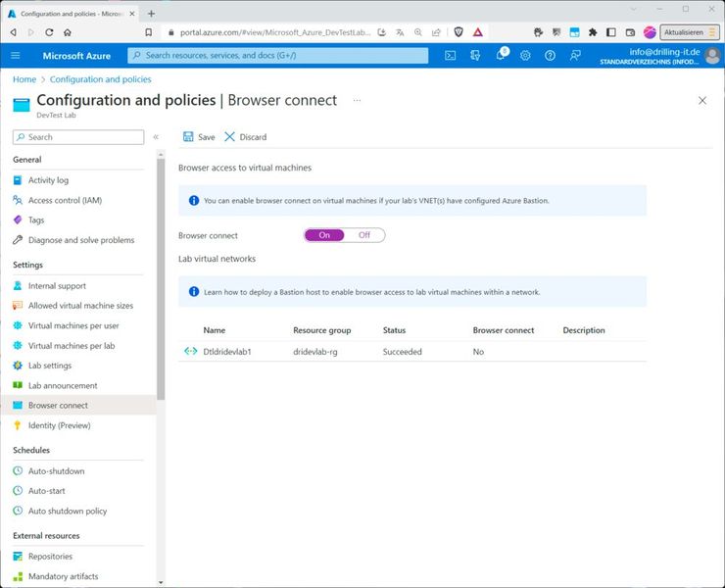Click the browser address bar

275,32
